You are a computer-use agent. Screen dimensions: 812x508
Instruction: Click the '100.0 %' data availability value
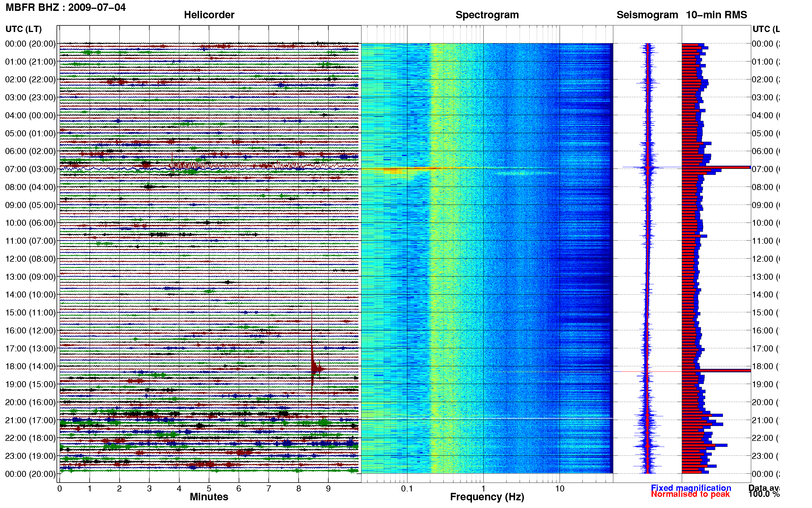point(764,494)
